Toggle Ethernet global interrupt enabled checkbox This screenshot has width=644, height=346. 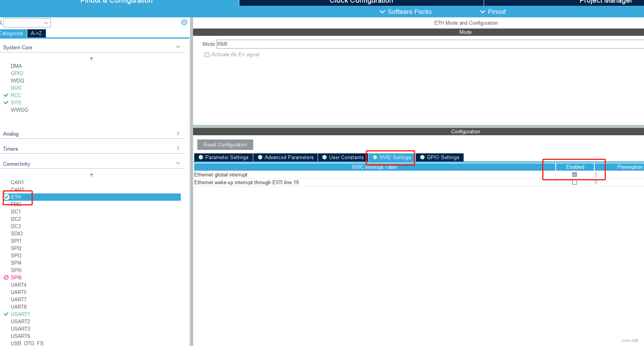point(575,175)
